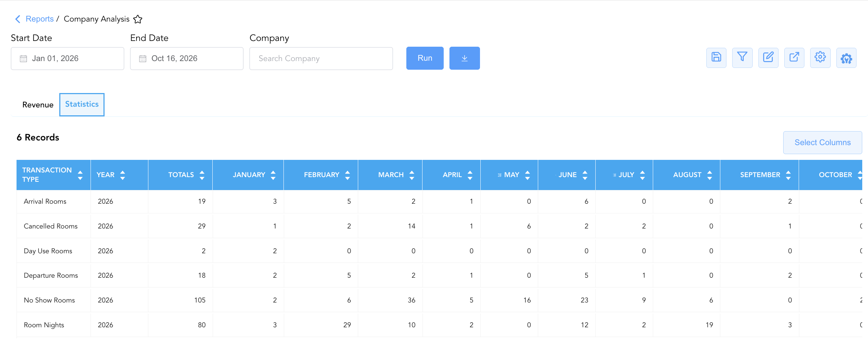868x342 pixels.
Task: Open the filter funnel icon
Action: click(742, 57)
